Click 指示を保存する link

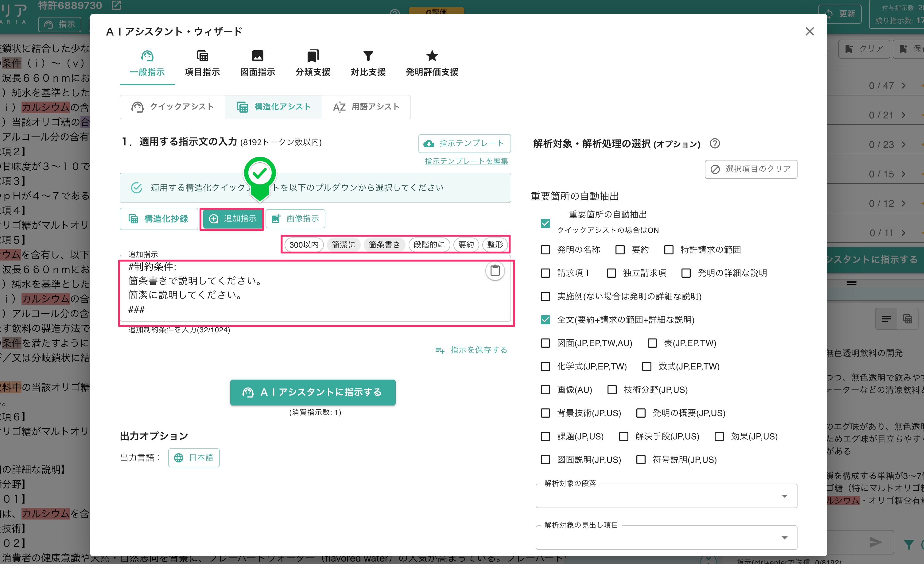click(x=472, y=350)
